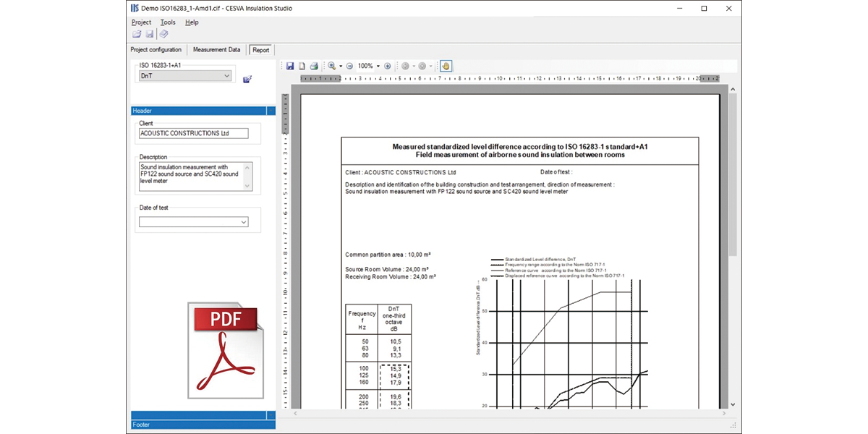Viewport: 868px width, 434px height.
Task: Click the Open project icon in top toolbar
Action: coord(137,34)
